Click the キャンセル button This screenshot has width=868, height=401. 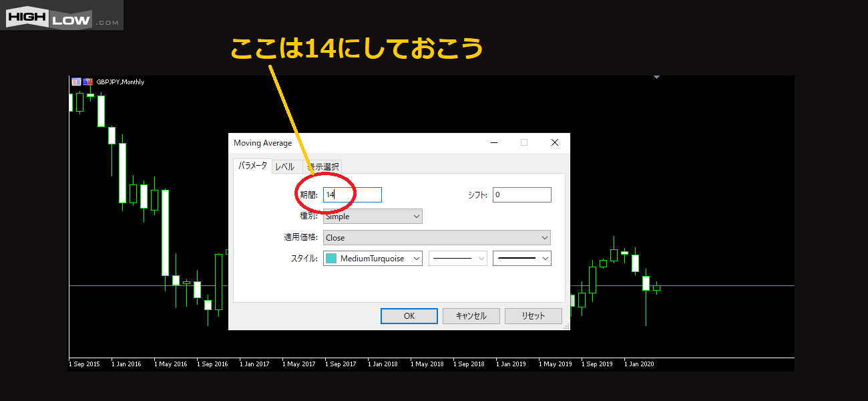471,316
